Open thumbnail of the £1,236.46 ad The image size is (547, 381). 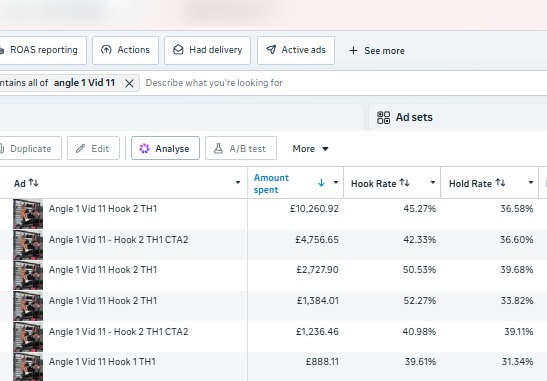[28, 336]
